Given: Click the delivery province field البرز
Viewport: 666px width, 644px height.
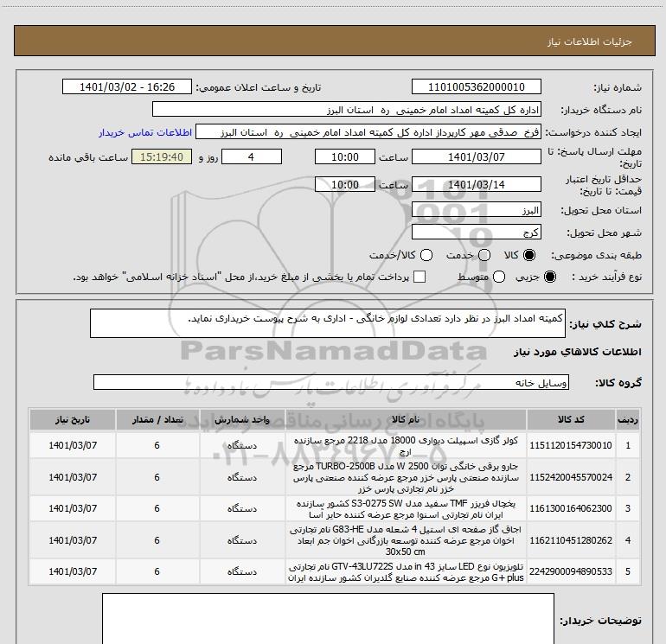Looking at the screenshot, I should [x=476, y=210].
